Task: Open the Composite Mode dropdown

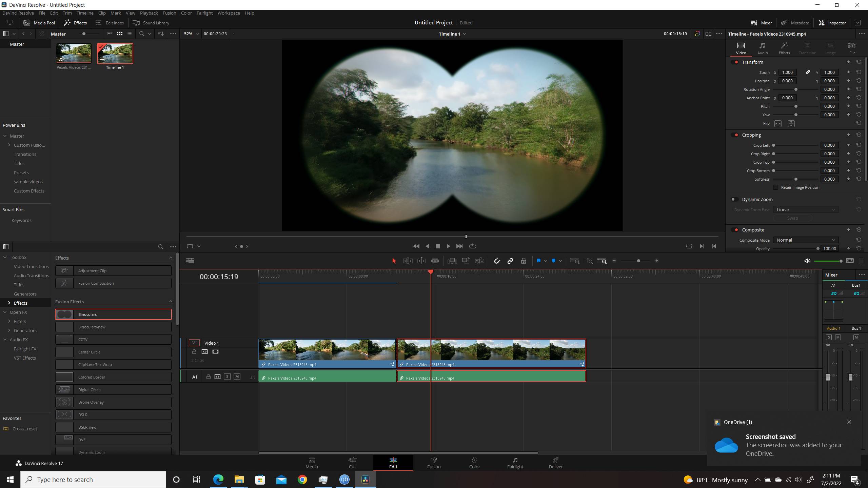Action: [806, 240]
